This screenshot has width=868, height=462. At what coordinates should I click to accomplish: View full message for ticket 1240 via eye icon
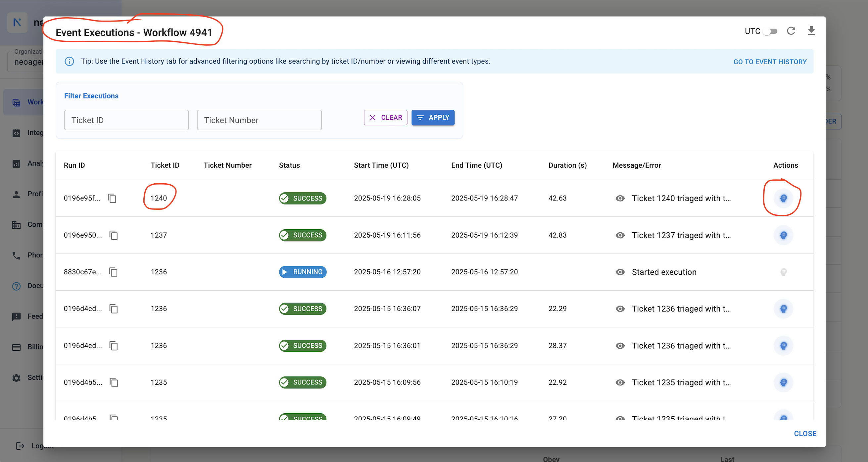[620, 198]
